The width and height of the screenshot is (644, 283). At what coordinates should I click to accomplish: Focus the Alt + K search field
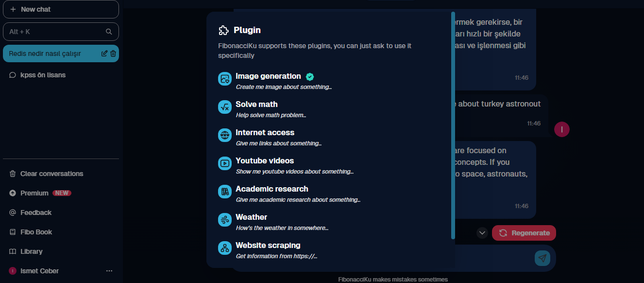pyautogui.click(x=61, y=32)
